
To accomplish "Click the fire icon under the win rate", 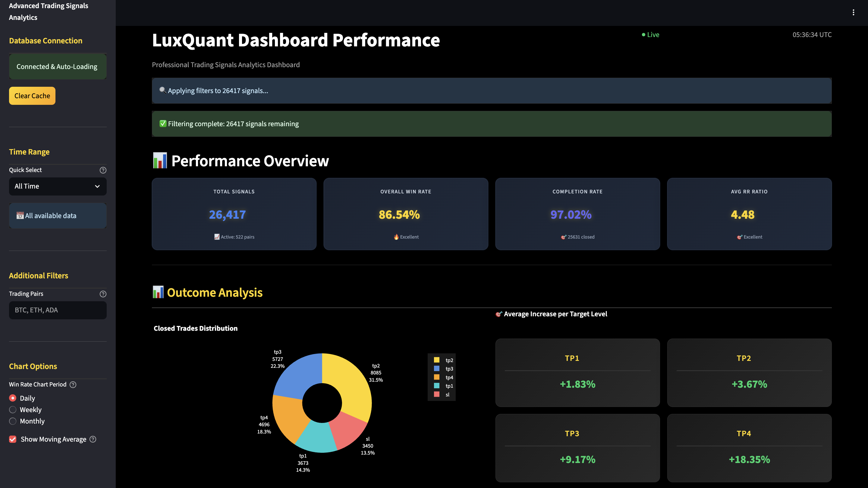I will click(396, 236).
